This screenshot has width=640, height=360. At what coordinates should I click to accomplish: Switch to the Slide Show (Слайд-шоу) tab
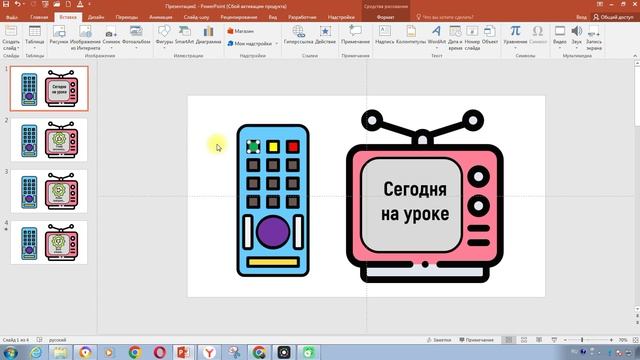coord(196,17)
